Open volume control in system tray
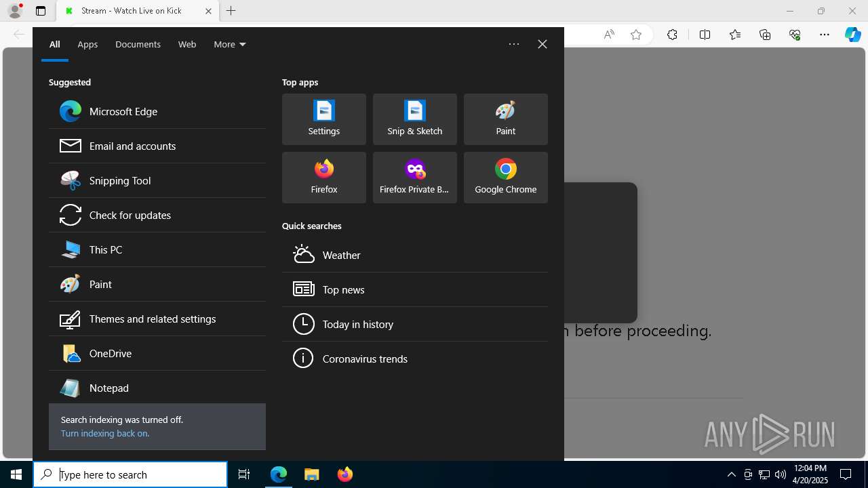The height and width of the screenshot is (488, 868). [781, 474]
